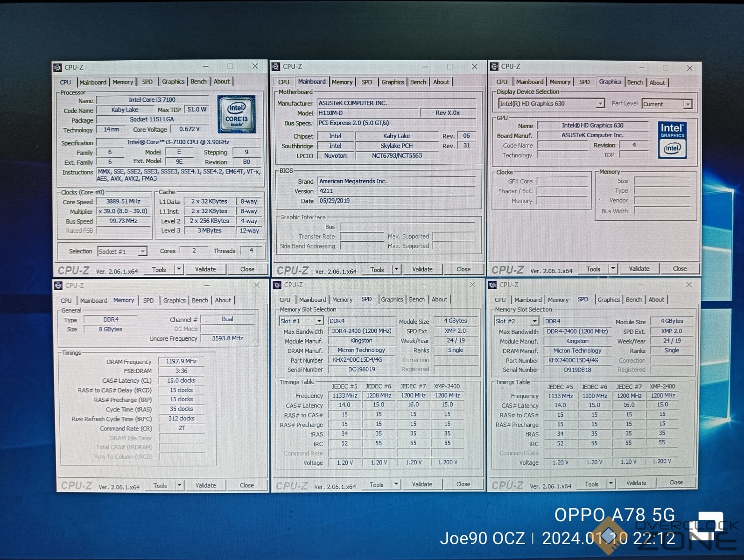Expand the Tools arrow in the Memory Timings window

pyautogui.click(x=180, y=485)
